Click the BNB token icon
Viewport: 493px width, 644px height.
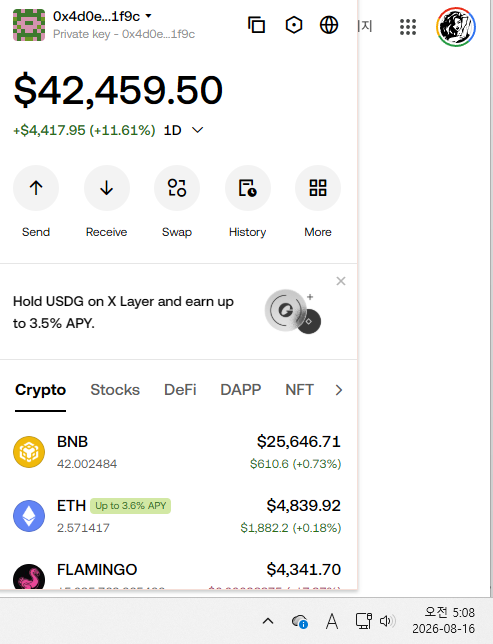(x=29, y=452)
